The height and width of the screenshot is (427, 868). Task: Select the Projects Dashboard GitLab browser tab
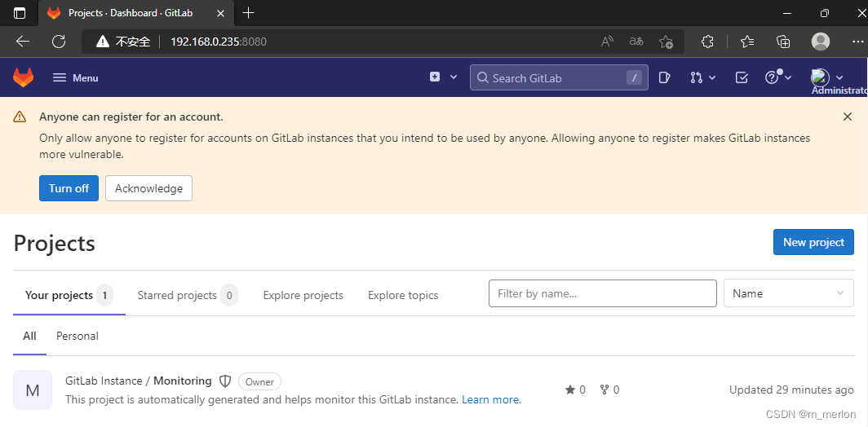click(137, 13)
